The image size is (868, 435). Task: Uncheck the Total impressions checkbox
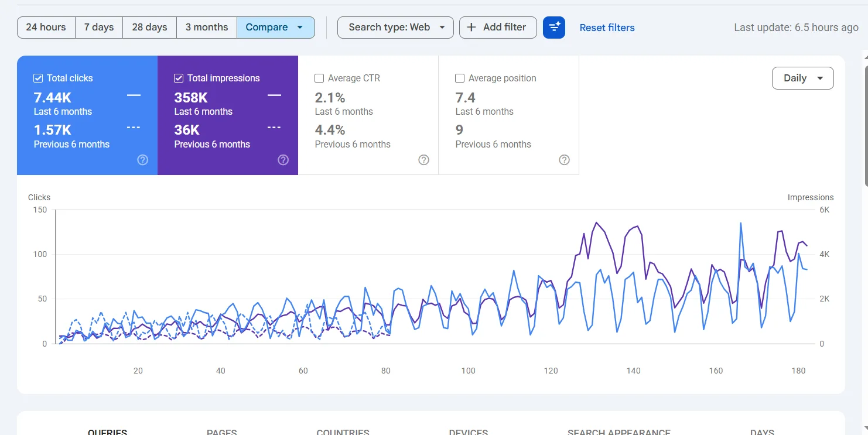point(179,78)
